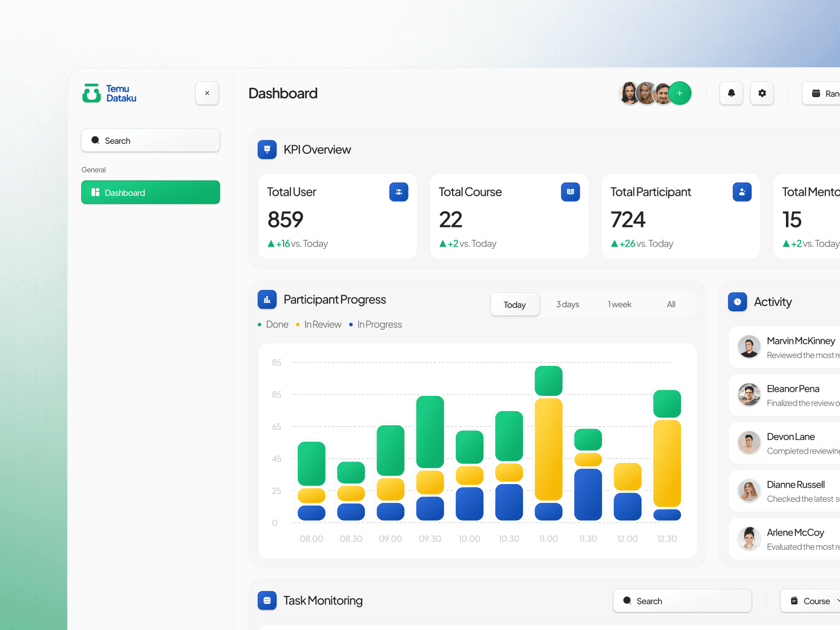This screenshot has height=630, width=840.
Task: Close the sidebar with the X button
Action: (207, 93)
